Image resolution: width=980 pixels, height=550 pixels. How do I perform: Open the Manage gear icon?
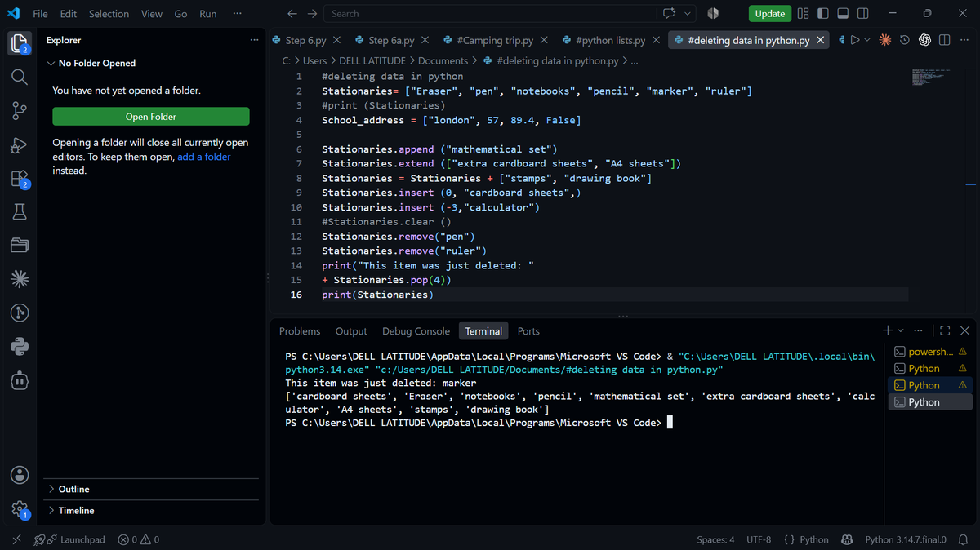pos(20,509)
